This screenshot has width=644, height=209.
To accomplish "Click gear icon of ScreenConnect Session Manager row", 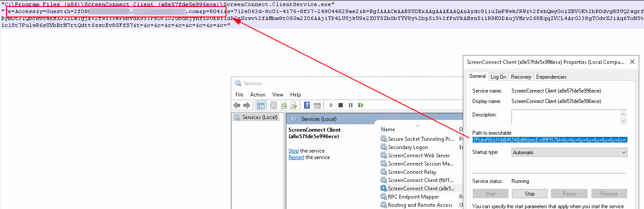I will 383,164.
